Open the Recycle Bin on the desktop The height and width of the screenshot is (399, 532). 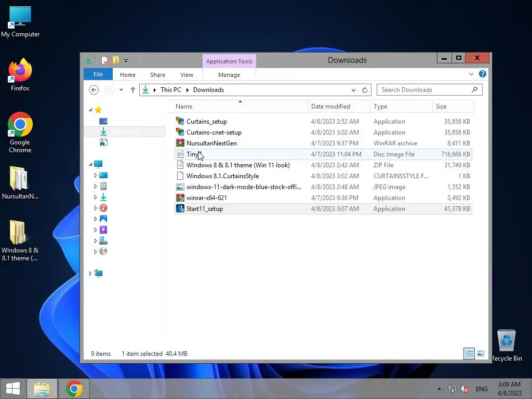[x=507, y=345]
